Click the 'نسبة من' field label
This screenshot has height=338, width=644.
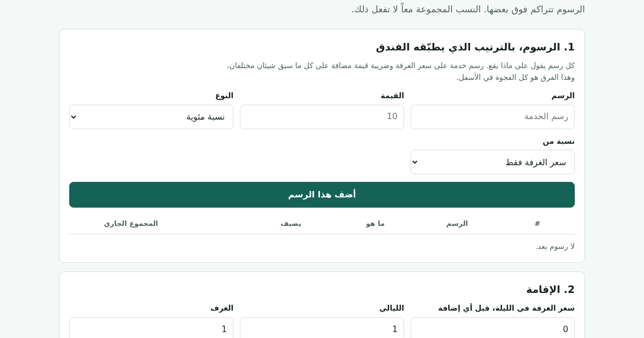point(559,141)
